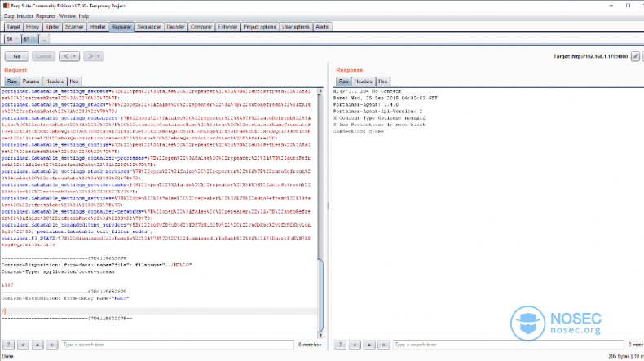The height and width of the screenshot is (361, 644).
Task: Open the forward history dropdown arrow
Action: pos(99,56)
